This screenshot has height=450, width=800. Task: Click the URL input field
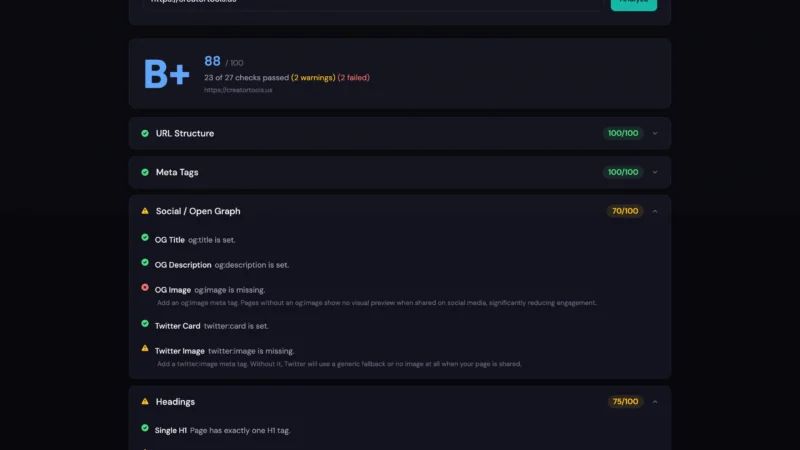coord(370,3)
